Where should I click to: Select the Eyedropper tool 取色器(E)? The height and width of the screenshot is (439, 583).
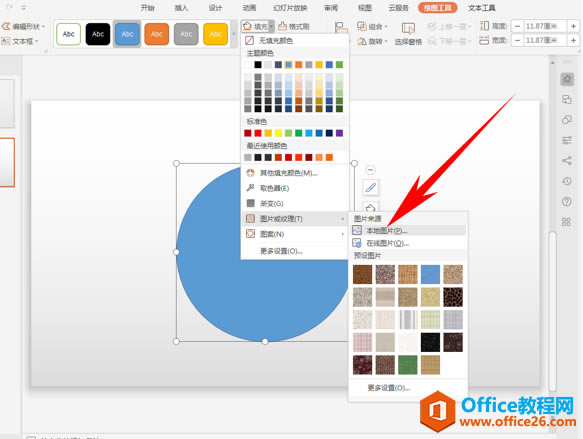pos(274,188)
